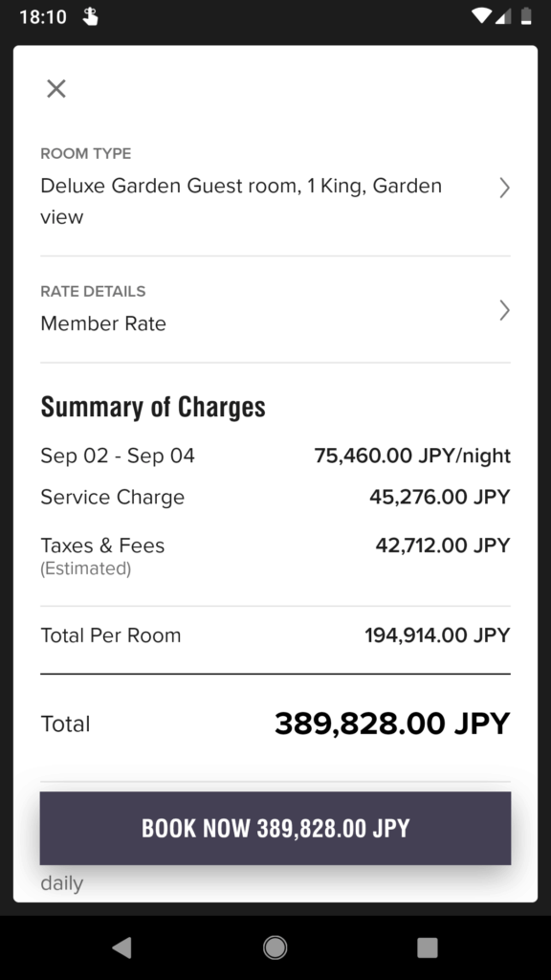551x980 pixels.
Task: Tap Android recent apps square icon
Action: click(428, 947)
